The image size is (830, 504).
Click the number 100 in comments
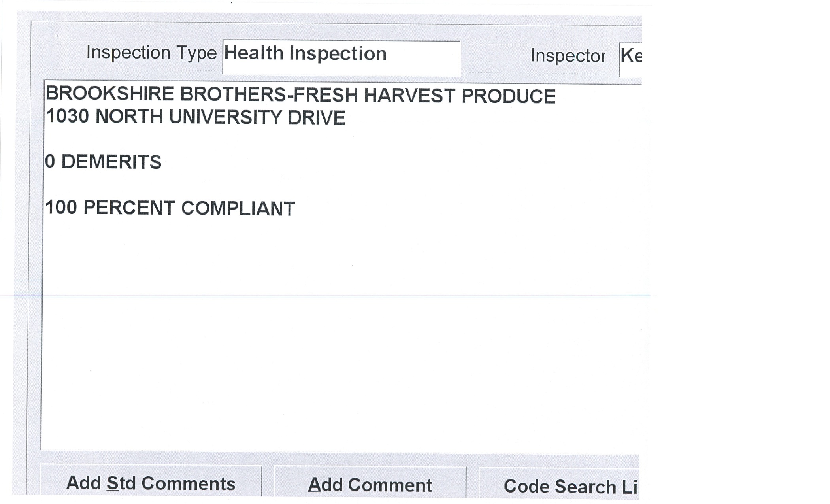point(61,208)
